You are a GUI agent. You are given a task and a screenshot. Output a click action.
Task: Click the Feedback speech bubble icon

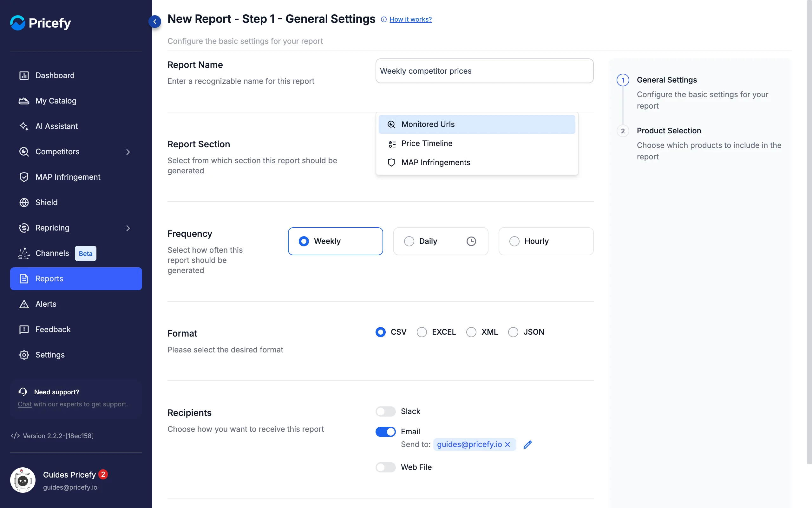[x=24, y=329]
